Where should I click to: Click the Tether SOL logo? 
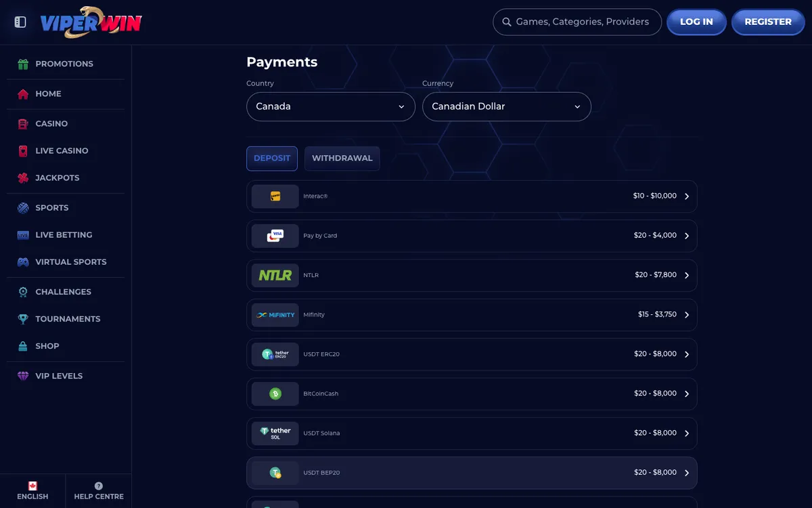coord(275,433)
